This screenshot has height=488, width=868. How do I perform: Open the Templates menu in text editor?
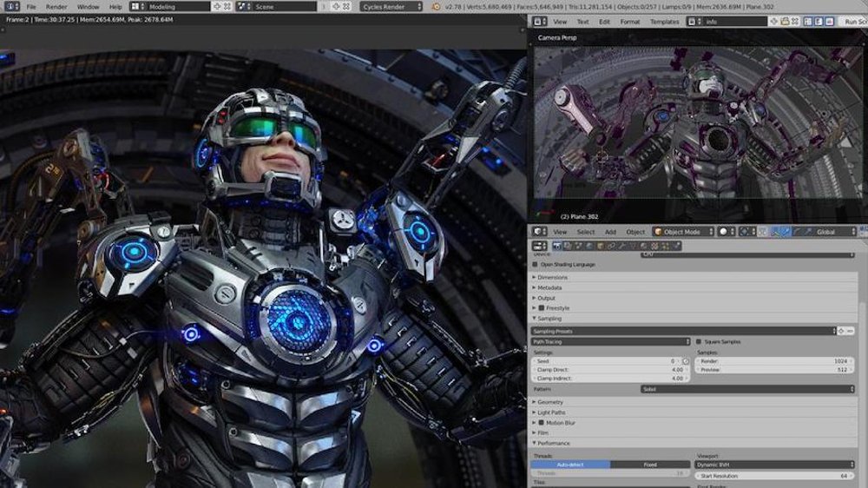664,22
